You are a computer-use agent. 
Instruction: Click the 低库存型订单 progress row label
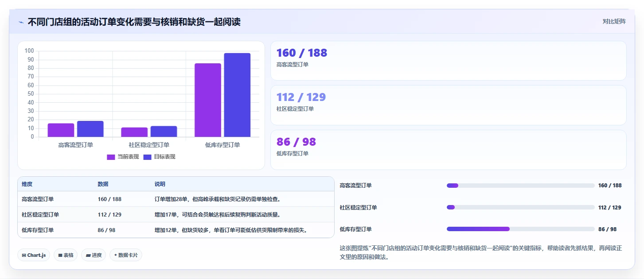(356, 229)
